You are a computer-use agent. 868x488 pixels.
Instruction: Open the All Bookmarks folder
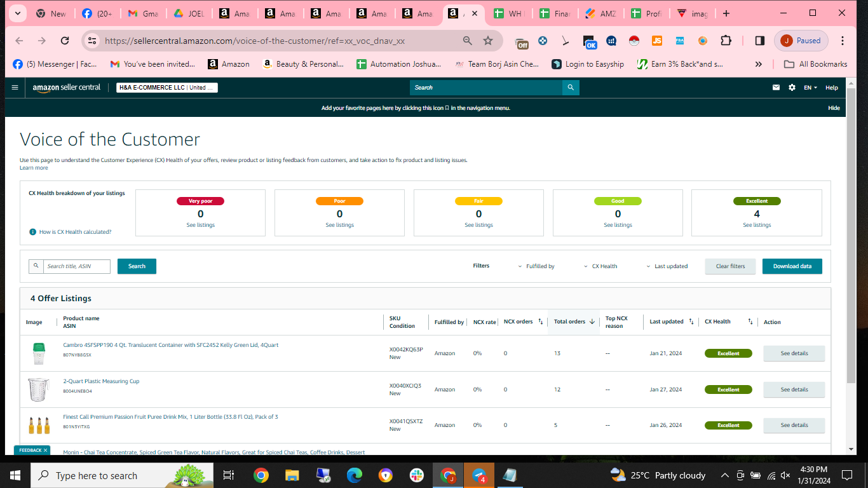pyautogui.click(x=815, y=64)
